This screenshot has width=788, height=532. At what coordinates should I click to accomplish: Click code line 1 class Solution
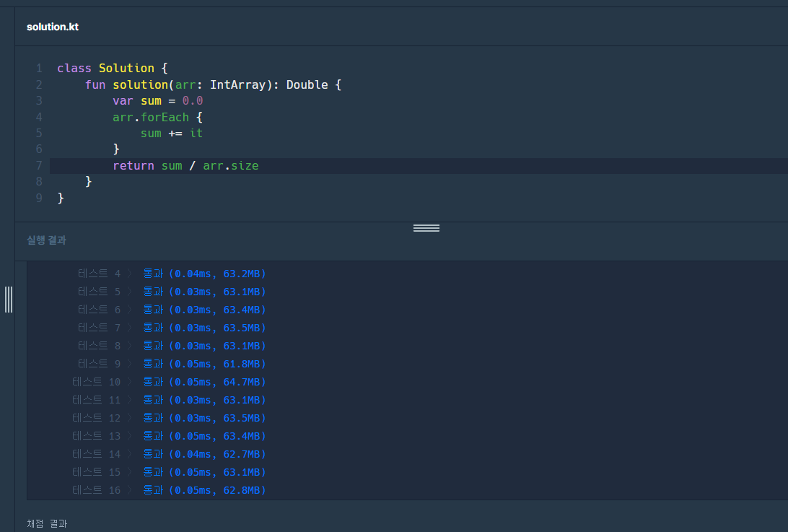pyautogui.click(x=112, y=68)
